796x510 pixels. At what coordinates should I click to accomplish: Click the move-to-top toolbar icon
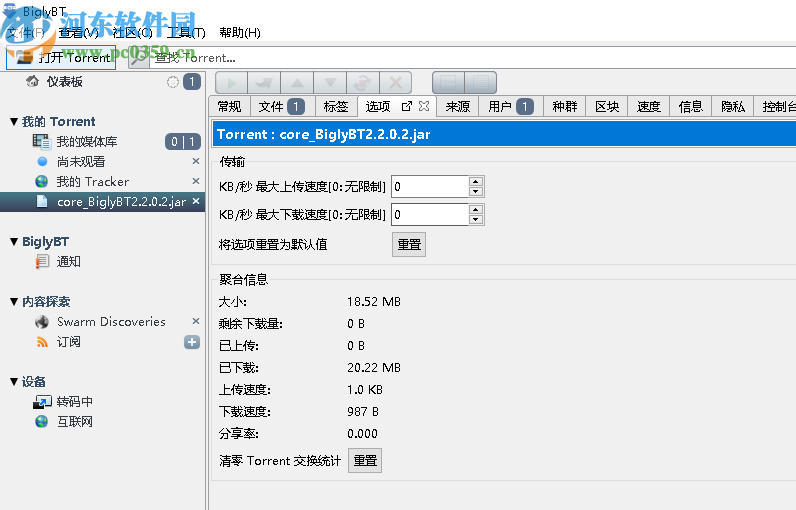pyautogui.click(x=264, y=82)
